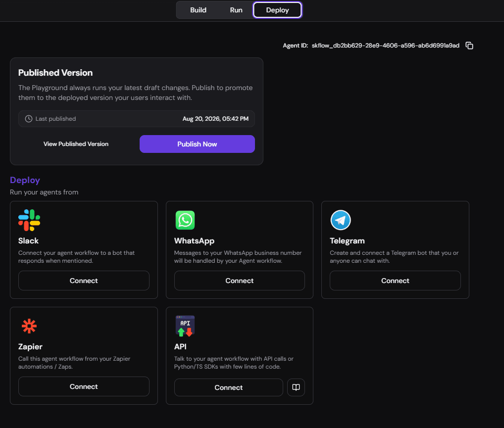
Task: Click the Telegram logo icon
Action: pos(341,220)
